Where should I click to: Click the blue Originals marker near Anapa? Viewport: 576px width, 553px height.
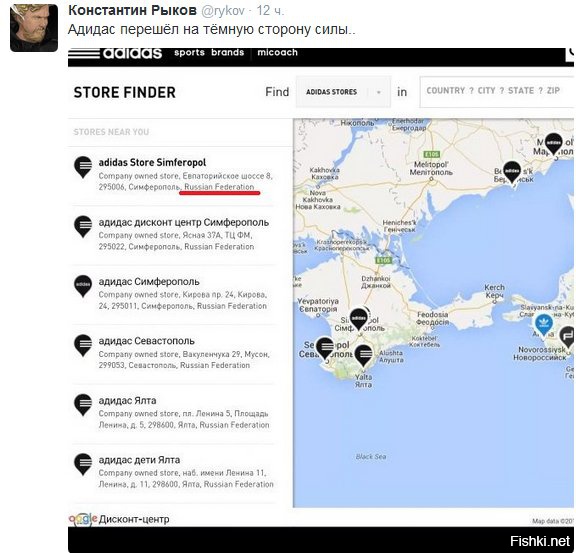click(544, 325)
